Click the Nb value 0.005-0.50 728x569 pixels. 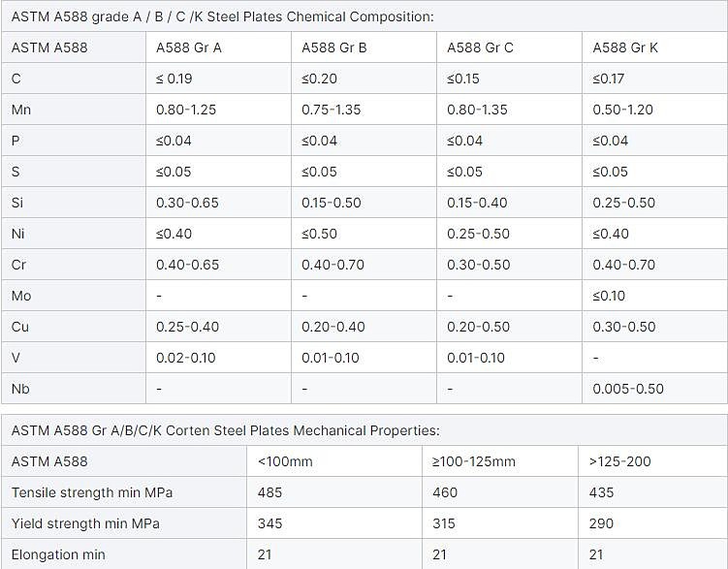click(628, 389)
